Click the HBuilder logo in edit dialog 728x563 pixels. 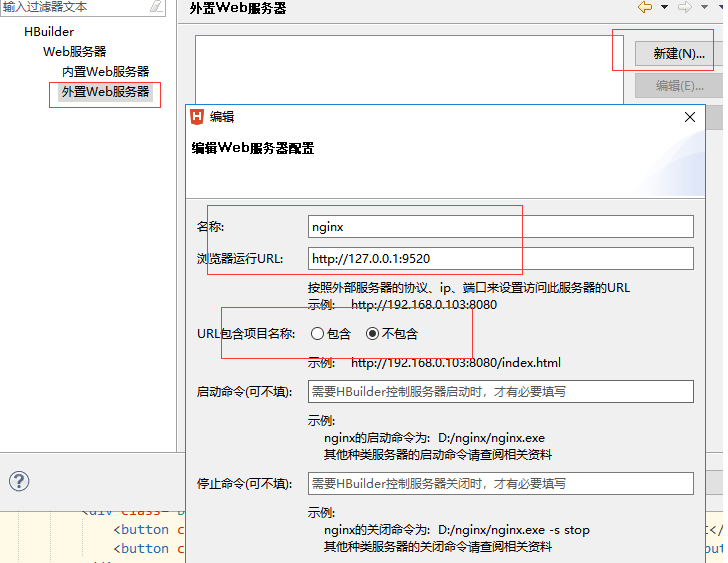[x=197, y=116]
